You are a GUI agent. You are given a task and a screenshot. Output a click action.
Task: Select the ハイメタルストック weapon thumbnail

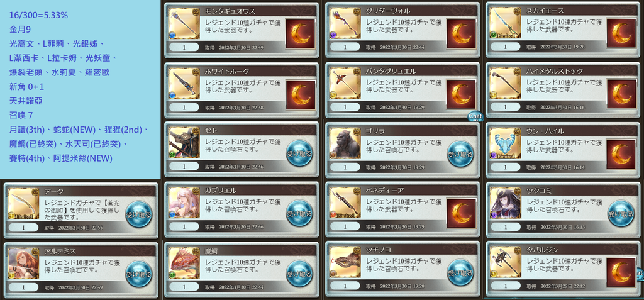pos(506,84)
